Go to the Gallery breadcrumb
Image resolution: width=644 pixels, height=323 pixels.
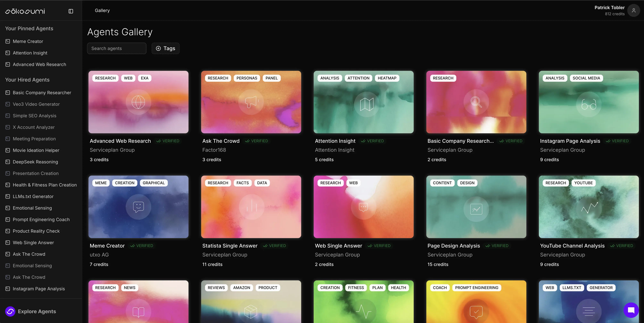pos(102,11)
